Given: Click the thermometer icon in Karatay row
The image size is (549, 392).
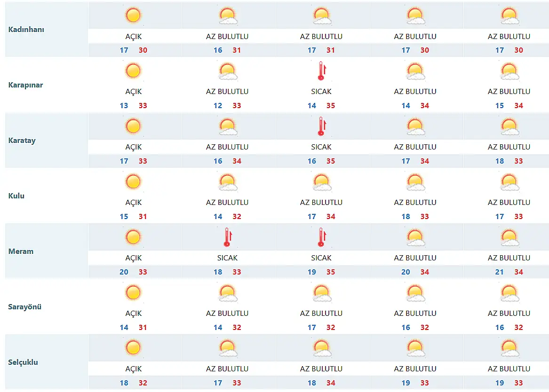Looking at the screenshot, I should (x=321, y=126).
